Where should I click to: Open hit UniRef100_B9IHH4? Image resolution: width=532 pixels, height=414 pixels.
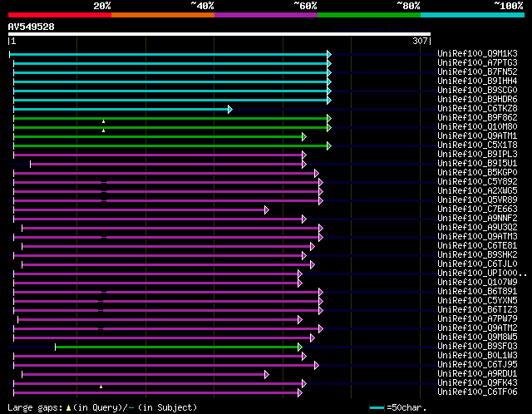477,81
